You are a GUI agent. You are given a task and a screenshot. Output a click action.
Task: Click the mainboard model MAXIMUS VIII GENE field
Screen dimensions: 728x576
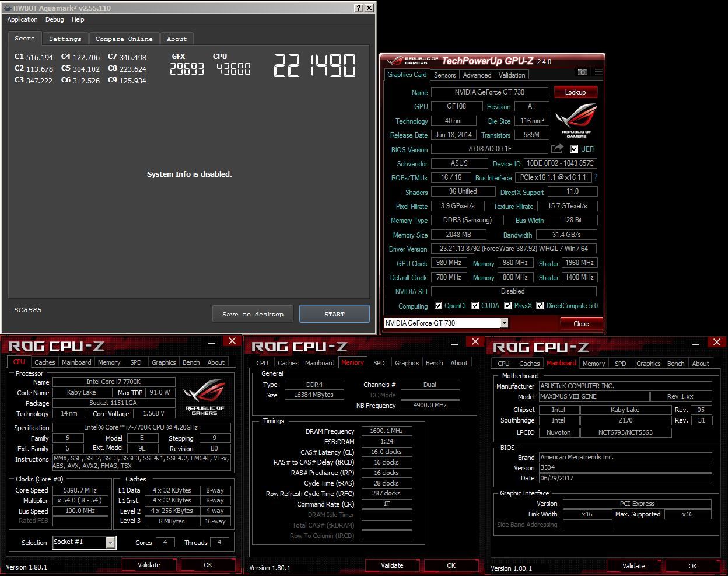tap(595, 396)
